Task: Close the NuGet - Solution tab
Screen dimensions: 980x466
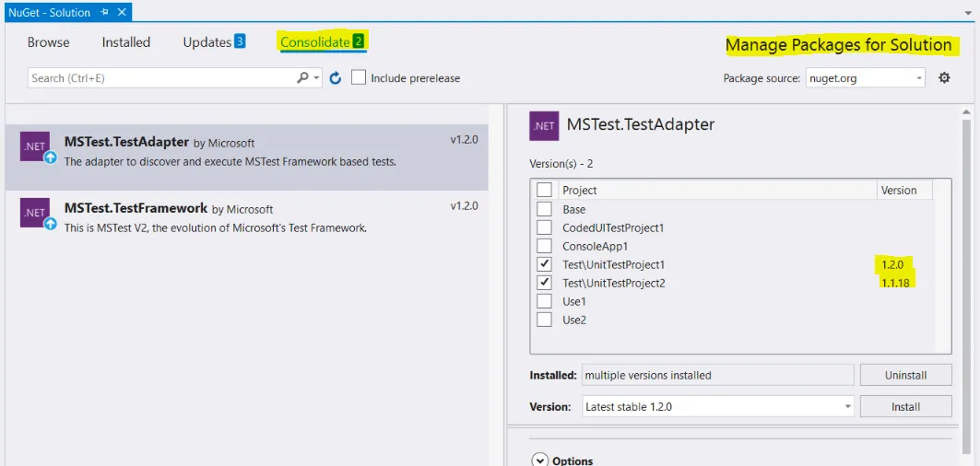Action: [122, 12]
